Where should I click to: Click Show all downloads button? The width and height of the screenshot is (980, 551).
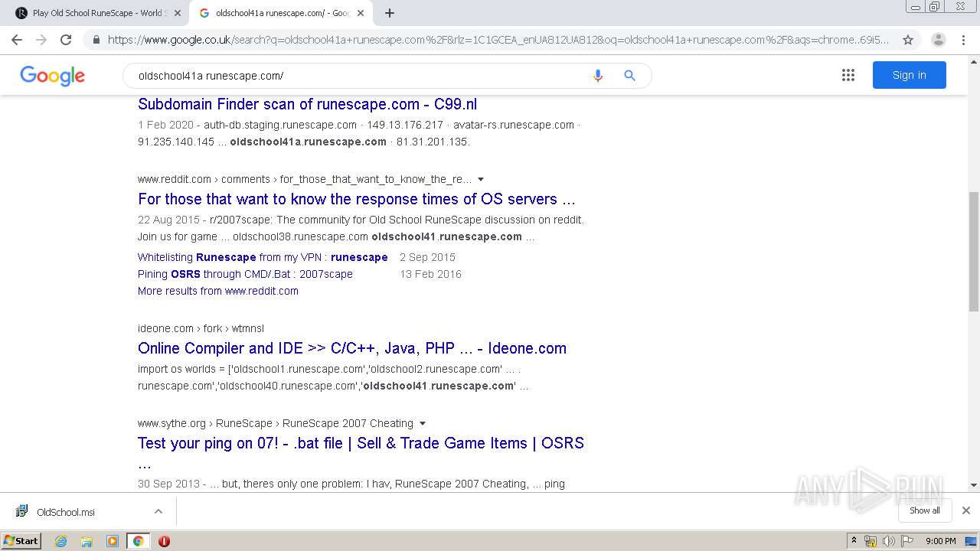click(925, 510)
